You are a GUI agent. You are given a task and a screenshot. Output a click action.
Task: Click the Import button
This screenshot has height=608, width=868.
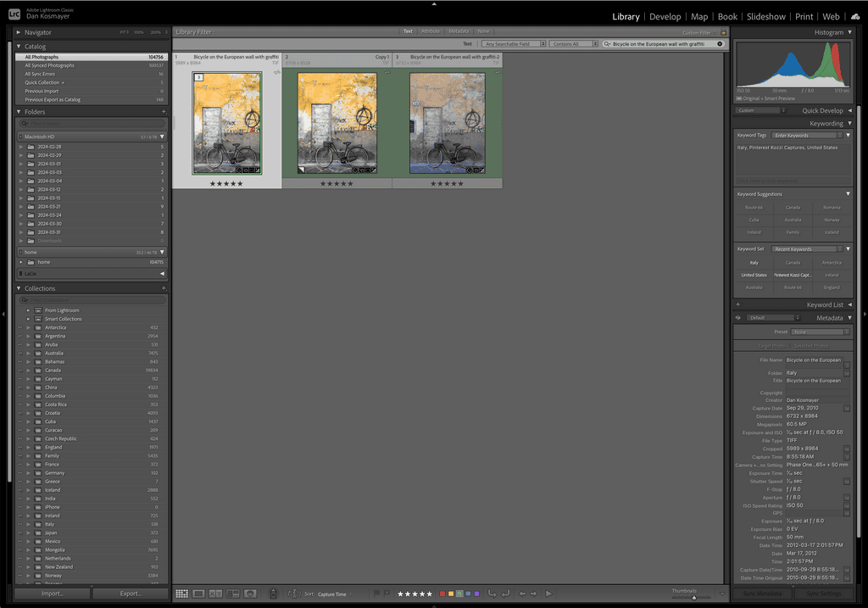click(x=52, y=594)
